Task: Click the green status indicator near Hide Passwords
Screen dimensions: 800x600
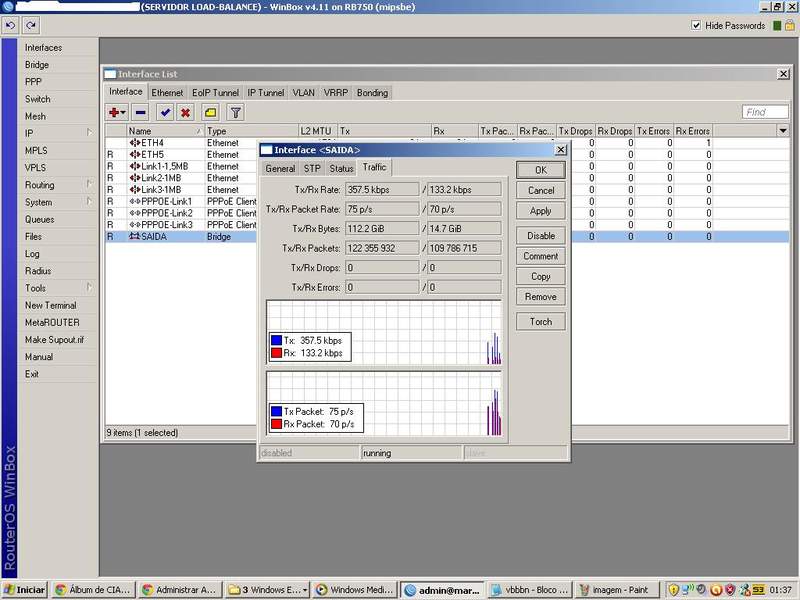Action: pos(777,26)
